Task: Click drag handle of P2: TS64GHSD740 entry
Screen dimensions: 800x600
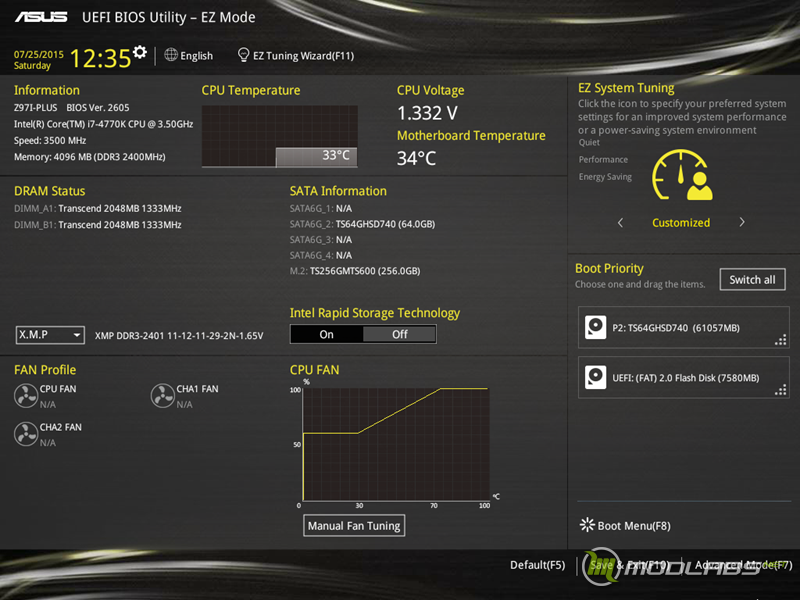Action: point(780,340)
